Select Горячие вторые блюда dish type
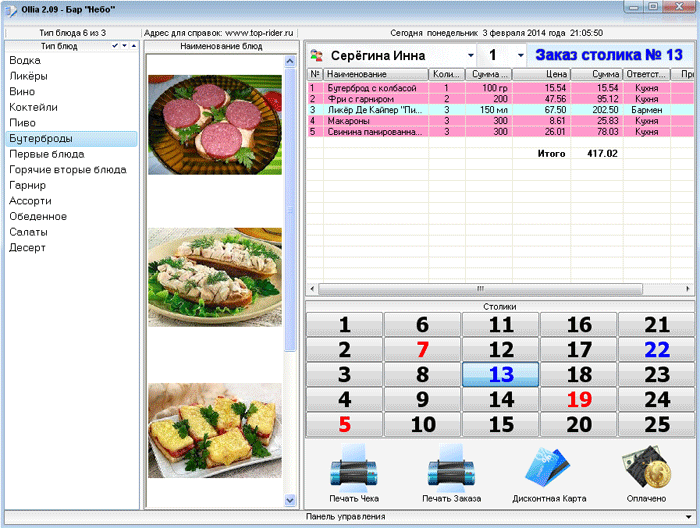This screenshot has width=700, height=528. coord(71,170)
